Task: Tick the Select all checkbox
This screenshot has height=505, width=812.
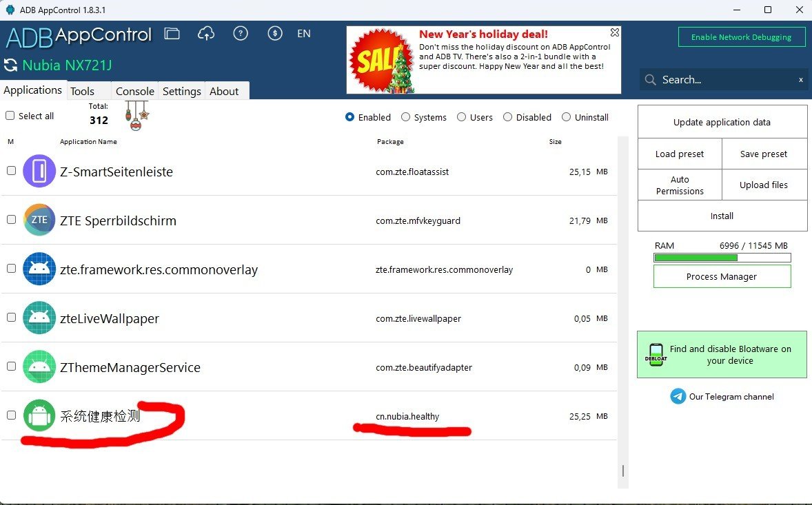Action: click(x=10, y=116)
